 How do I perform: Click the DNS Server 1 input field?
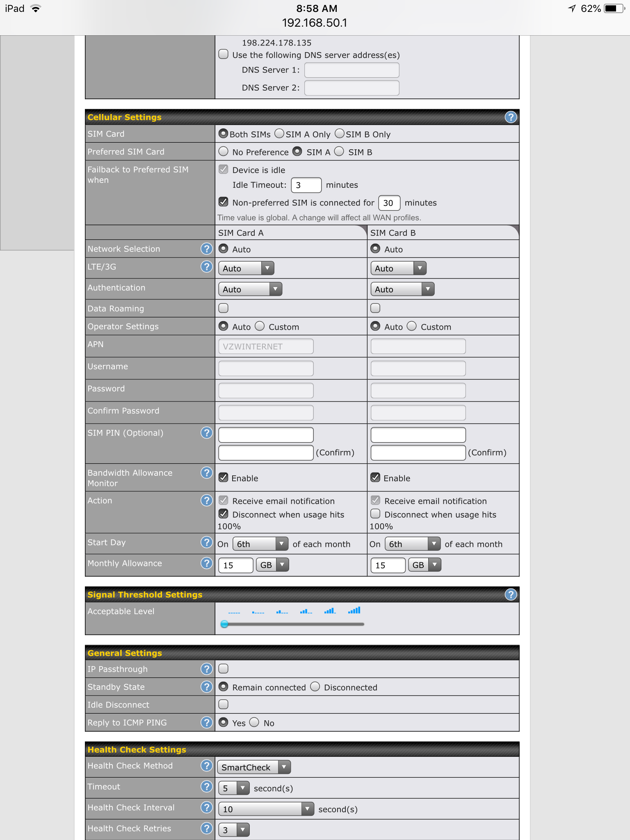pos(352,70)
